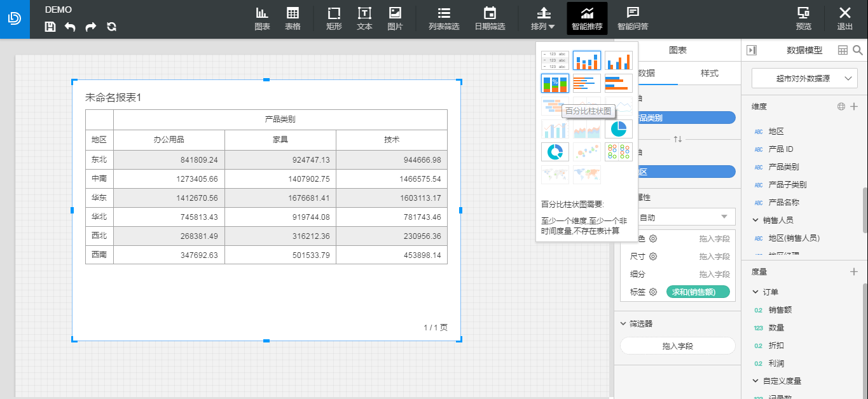
Task: Choose the percentage column chart type
Action: click(x=555, y=83)
